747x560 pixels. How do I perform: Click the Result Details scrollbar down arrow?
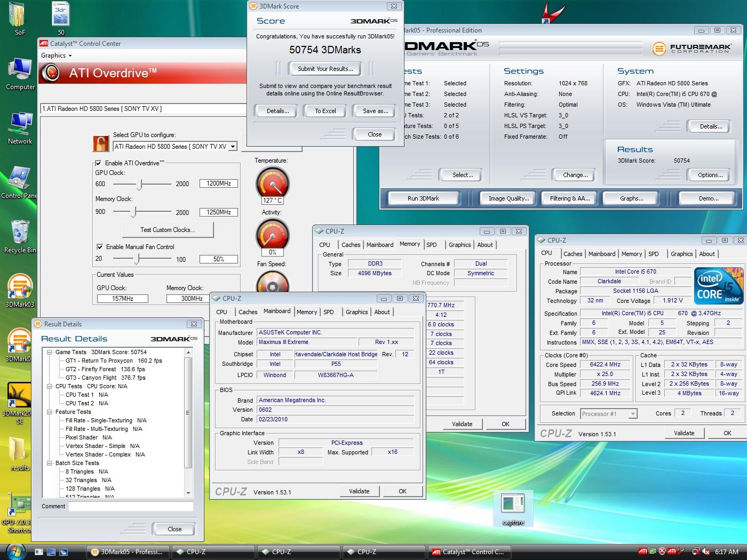[188, 493]
